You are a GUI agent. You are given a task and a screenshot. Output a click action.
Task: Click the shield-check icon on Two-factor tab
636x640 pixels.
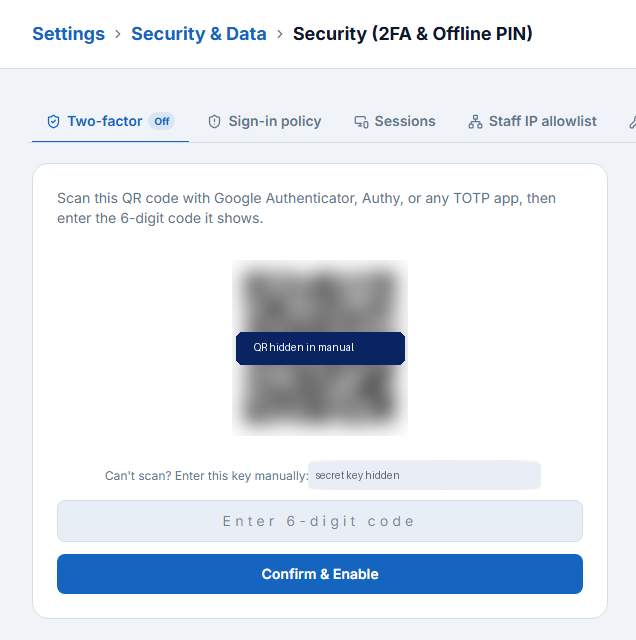point(53,122)
